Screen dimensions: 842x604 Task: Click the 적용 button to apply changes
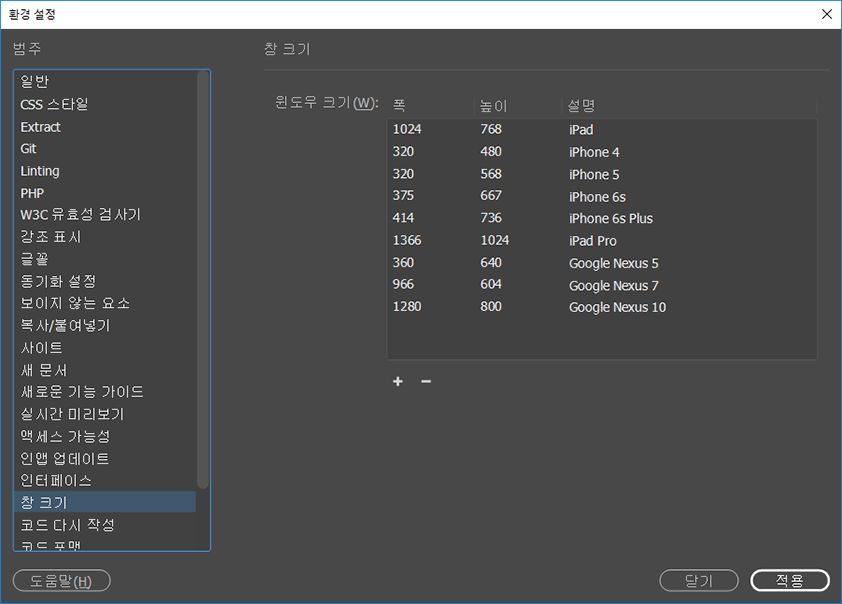tap(790, 580)
